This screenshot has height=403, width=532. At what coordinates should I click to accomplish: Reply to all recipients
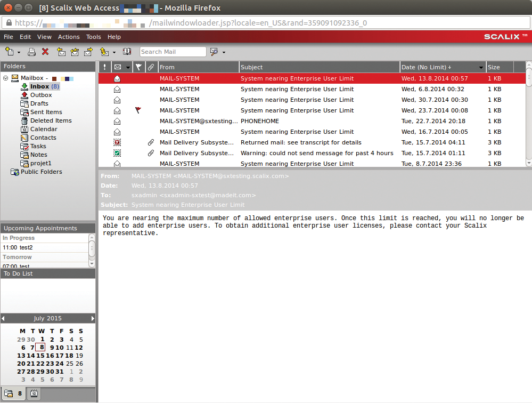tap(75, 51)
